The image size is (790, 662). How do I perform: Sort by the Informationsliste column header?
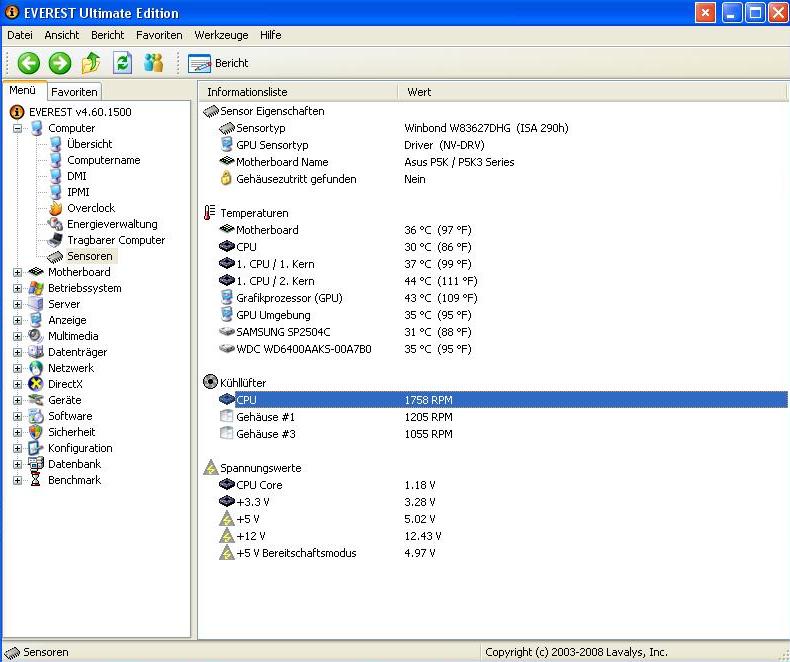click(297, 92)
